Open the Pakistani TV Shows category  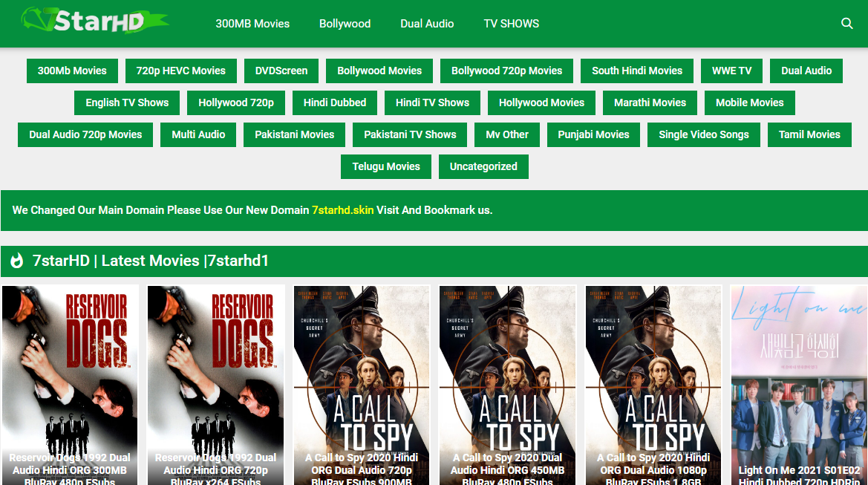point(410,134)
